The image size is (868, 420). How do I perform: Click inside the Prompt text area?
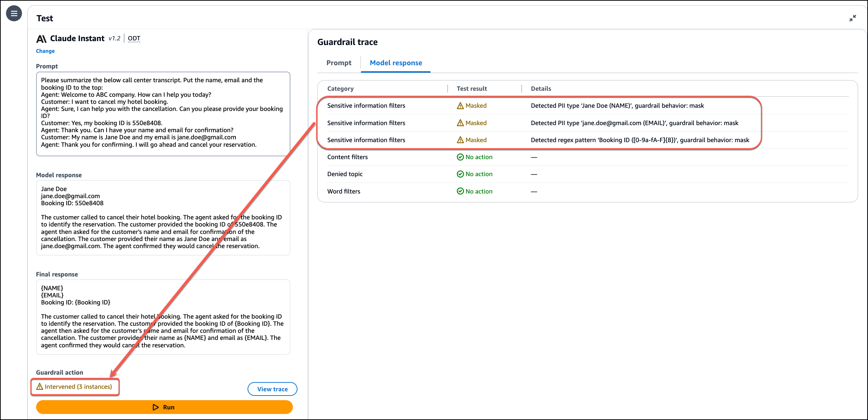pos(163,113)
